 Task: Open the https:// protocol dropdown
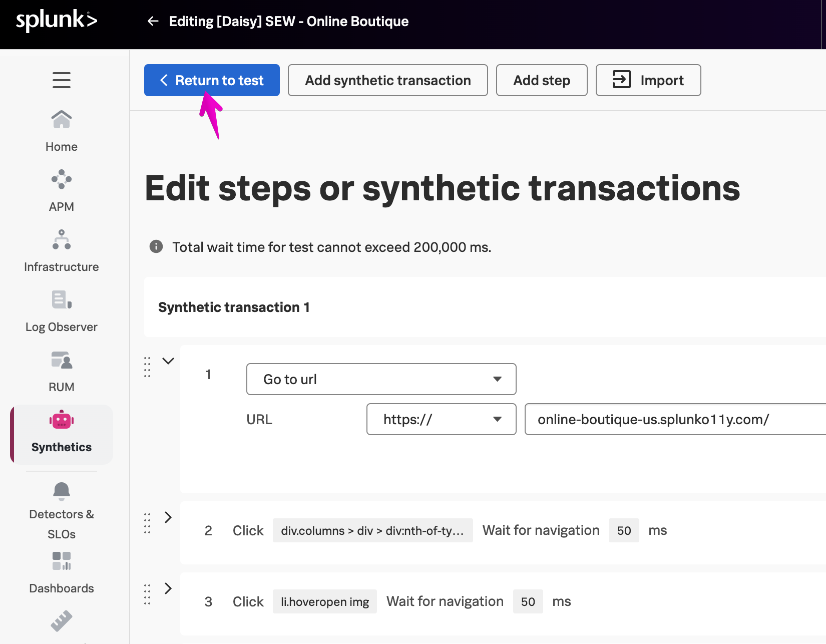(x=441, y=419)
